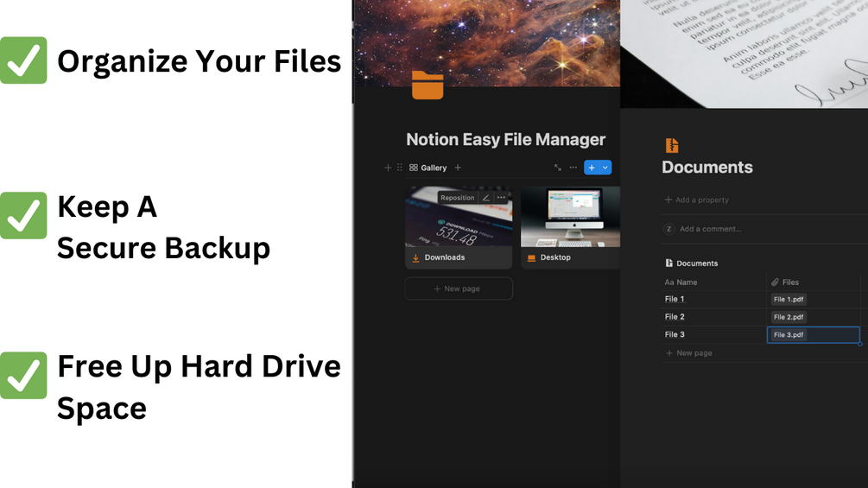The image size is (868, 488).
Task: Add a New page under Documents table
Action: click(x=688, y=353)
